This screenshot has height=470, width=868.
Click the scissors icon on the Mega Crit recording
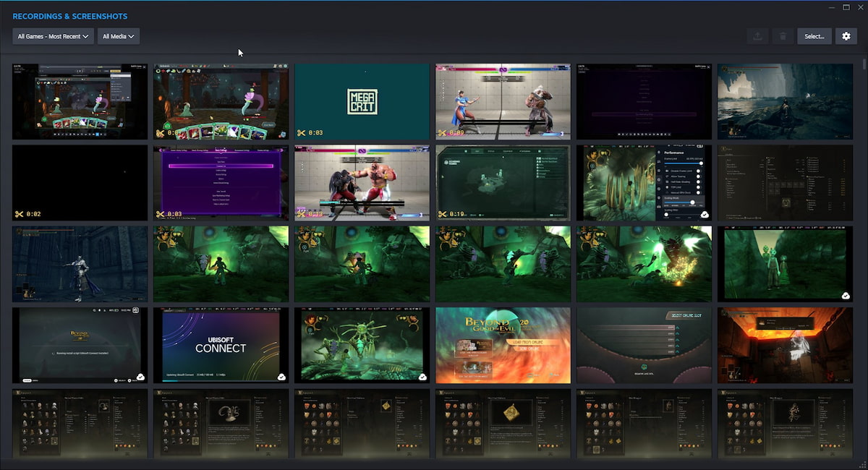pyautogui.click(x=301, y=133)
